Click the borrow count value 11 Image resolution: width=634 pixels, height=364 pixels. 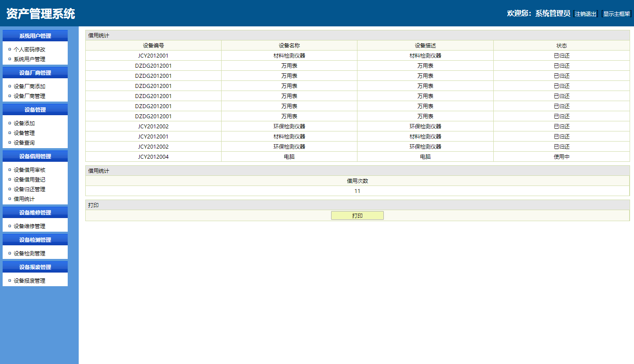coord(357,191)
